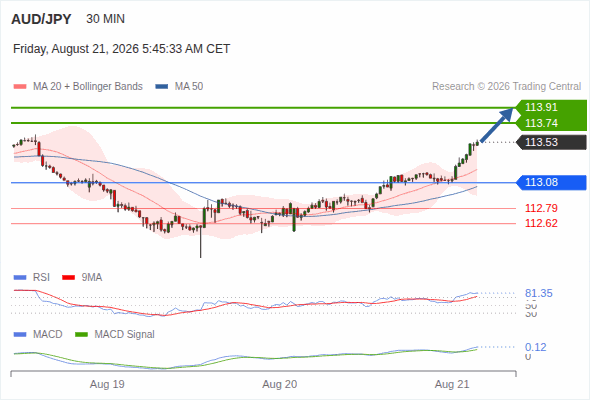Click the MA 50 blue legend swatch

pyautogui.click(x=162, y=87)
